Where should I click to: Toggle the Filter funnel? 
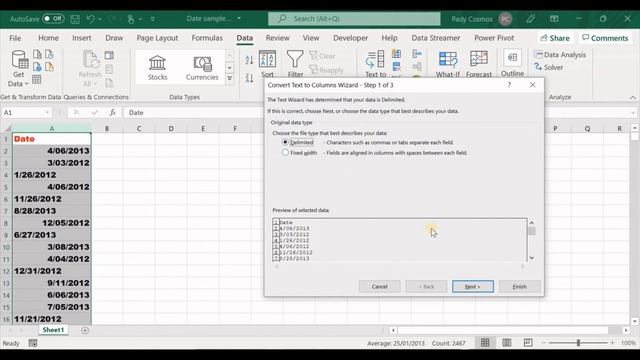click(x=295, y=64)
